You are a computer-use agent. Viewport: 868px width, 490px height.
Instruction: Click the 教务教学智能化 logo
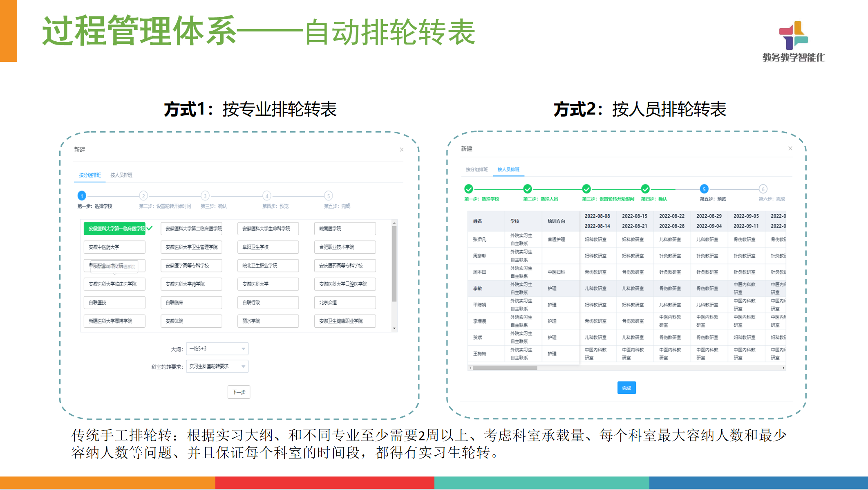coord(793,41)
